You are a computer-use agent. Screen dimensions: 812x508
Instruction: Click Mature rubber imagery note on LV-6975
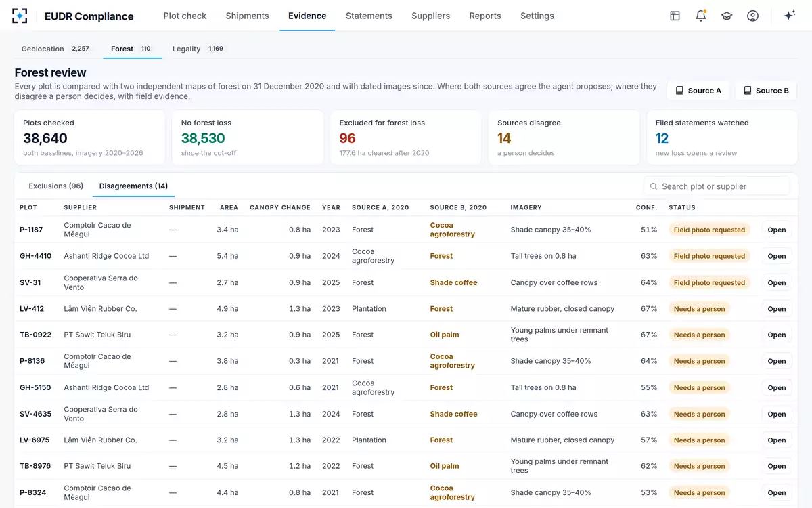562,440
